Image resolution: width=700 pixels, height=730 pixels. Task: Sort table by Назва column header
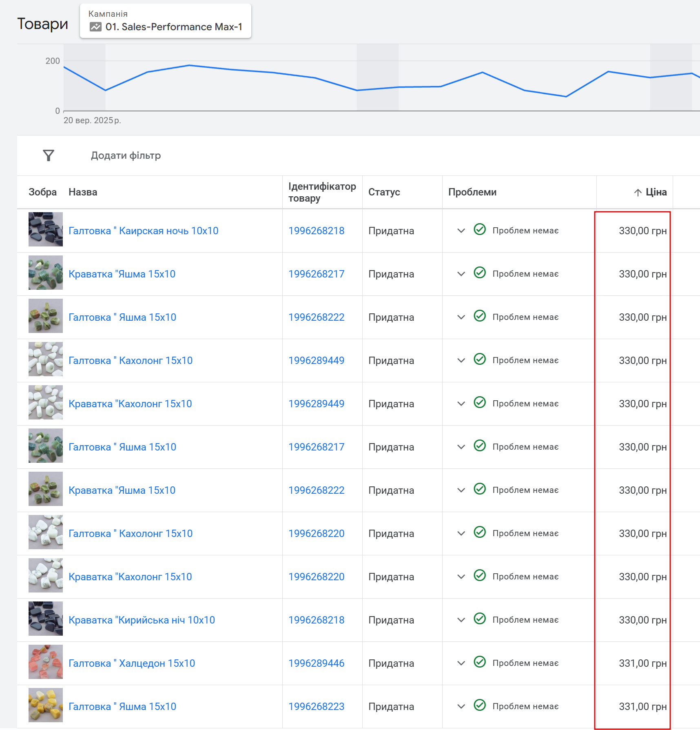83,192
